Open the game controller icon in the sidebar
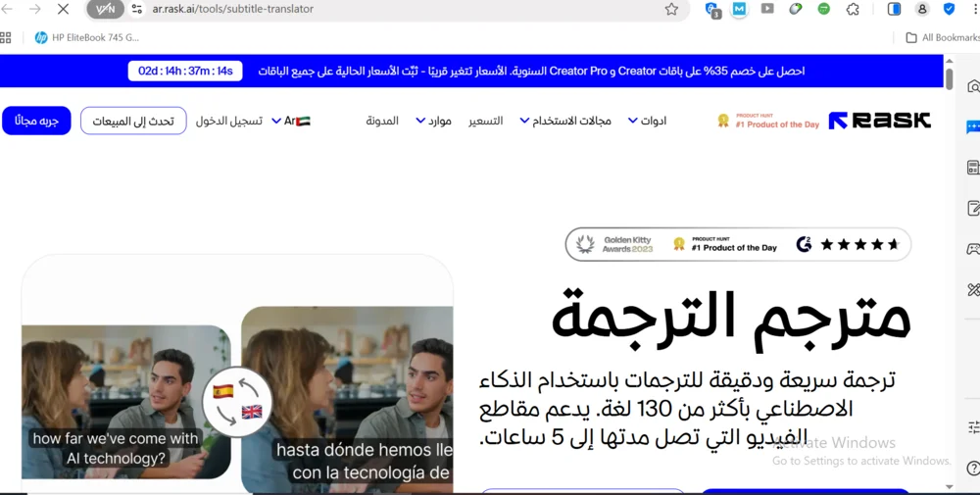 (973, 249)
